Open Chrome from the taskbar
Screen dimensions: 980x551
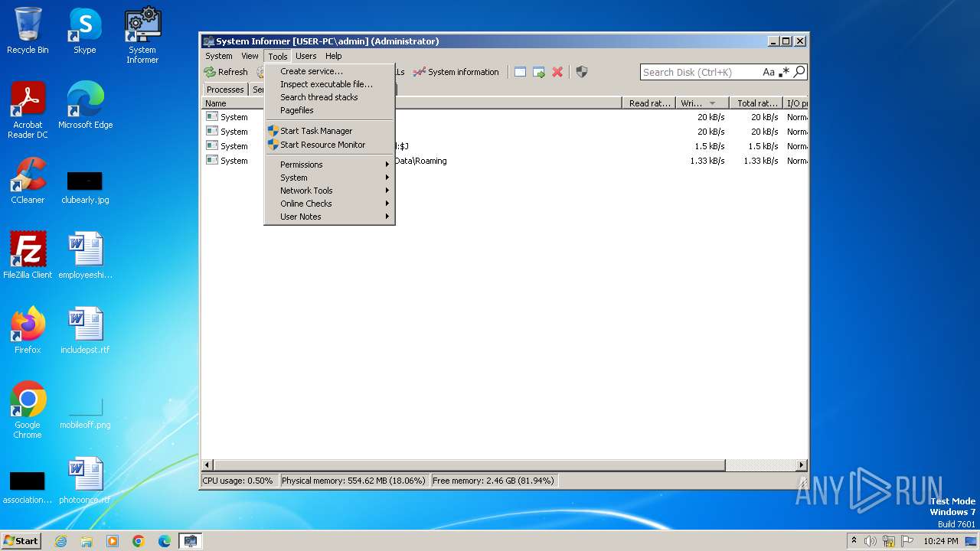tap(139, 541)
